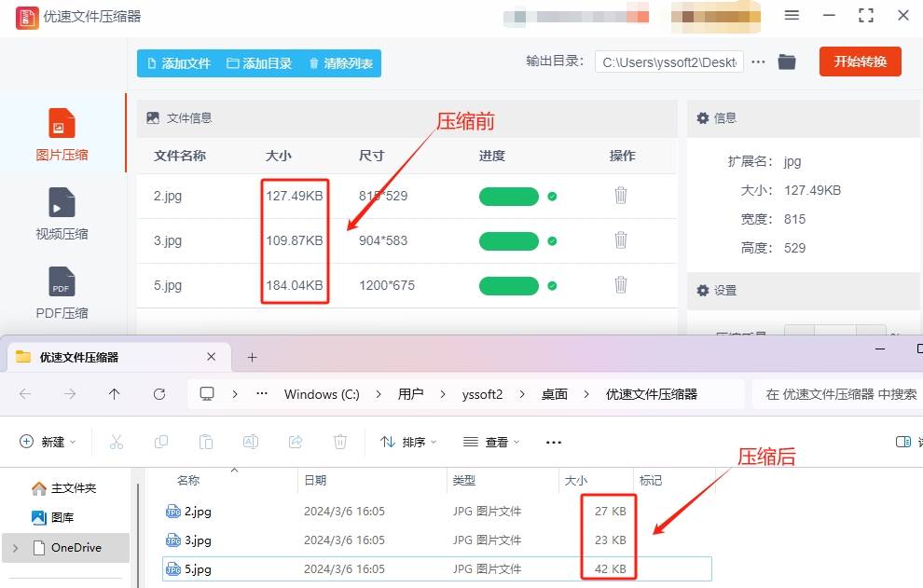This screenshot has width=923, height=588.
Task: Open the folder browse icon beside 输出目录
Action: [x=788, y=62]
